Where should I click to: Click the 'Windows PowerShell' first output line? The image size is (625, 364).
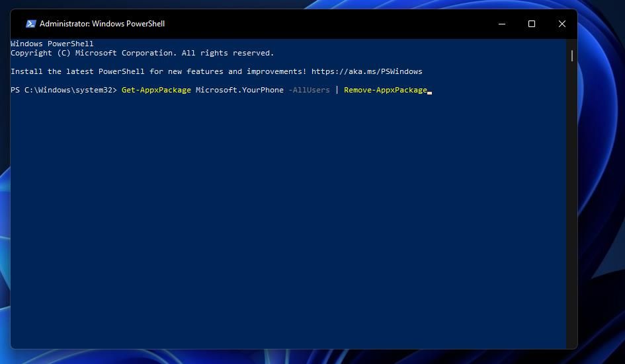click(52, 44)
